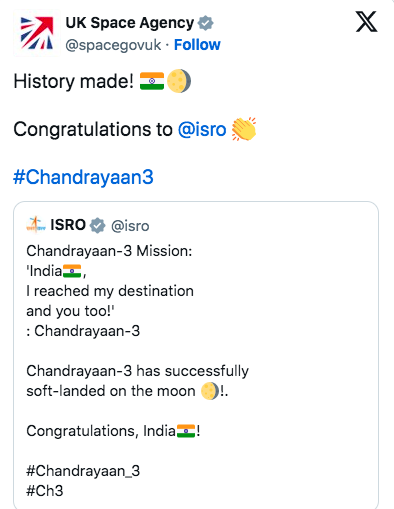Click the India flag emoji after History made

152,81
